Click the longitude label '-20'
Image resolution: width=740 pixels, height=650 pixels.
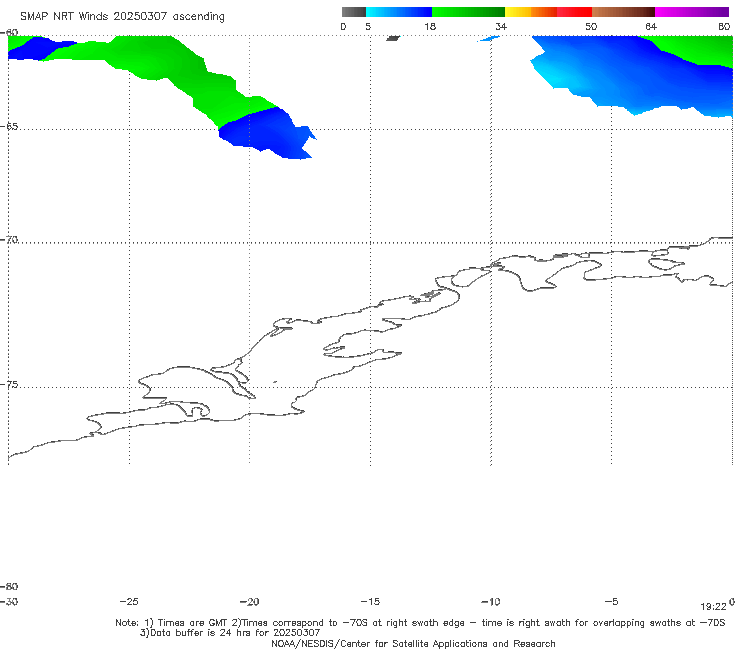(x=249, y=602)
